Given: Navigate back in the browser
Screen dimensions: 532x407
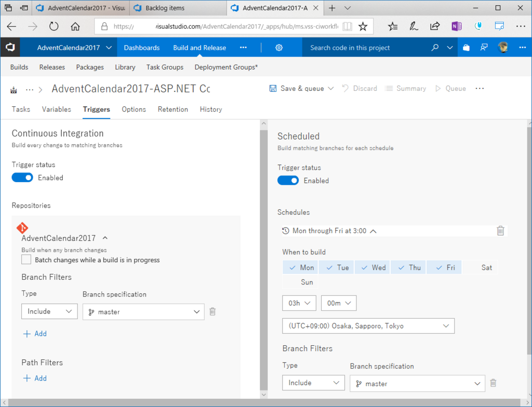Looking at the screenshot, I should coord(11,26).
